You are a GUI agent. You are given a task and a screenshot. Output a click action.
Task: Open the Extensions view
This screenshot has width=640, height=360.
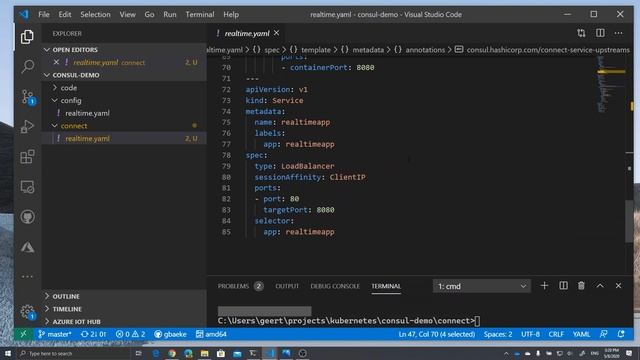(27, 157)
